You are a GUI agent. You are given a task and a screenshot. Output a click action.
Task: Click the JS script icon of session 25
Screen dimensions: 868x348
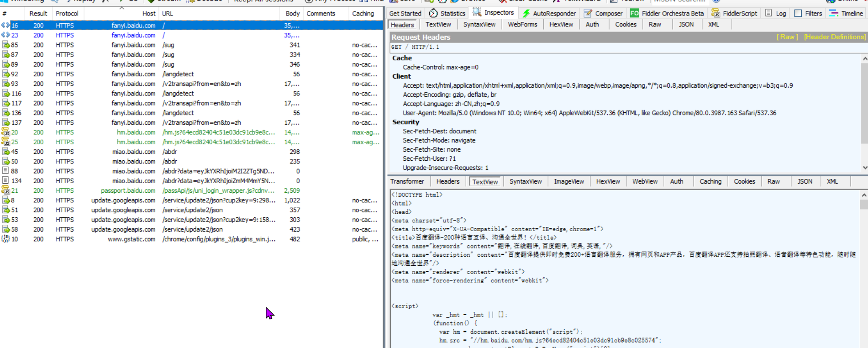(5, 142)
